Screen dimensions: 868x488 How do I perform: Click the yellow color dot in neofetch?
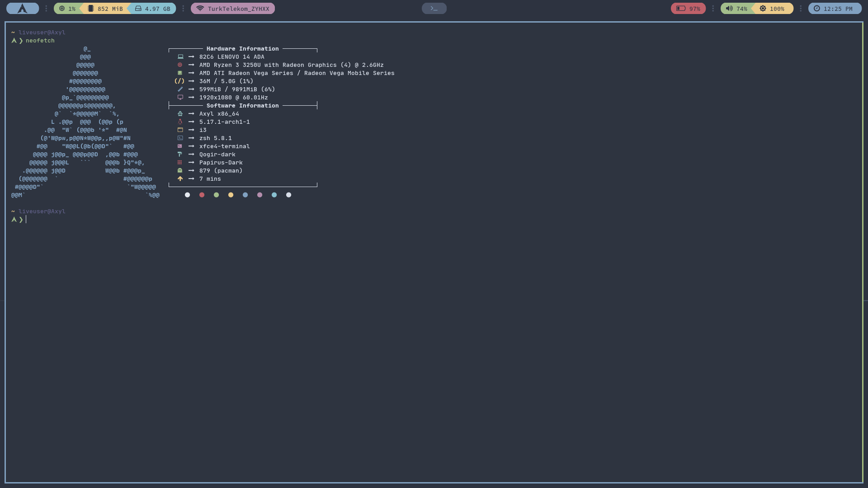point(231,195)
